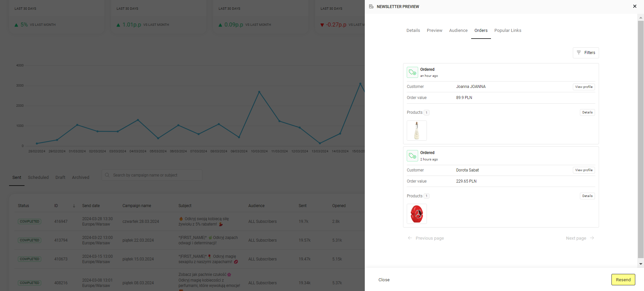644x291 pixels.
Task: Open the Filters button
Action: click(x=586, y=53)
